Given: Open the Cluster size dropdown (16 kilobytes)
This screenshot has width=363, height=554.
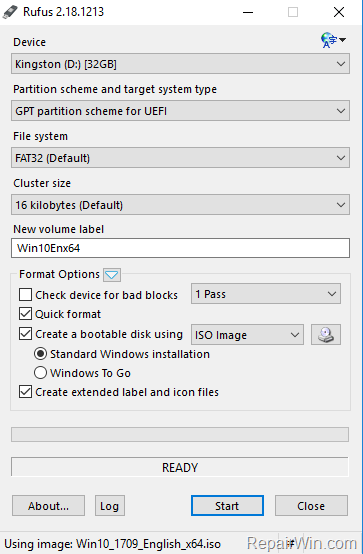Looking at the screenshot, I should (x=180, y=205).
